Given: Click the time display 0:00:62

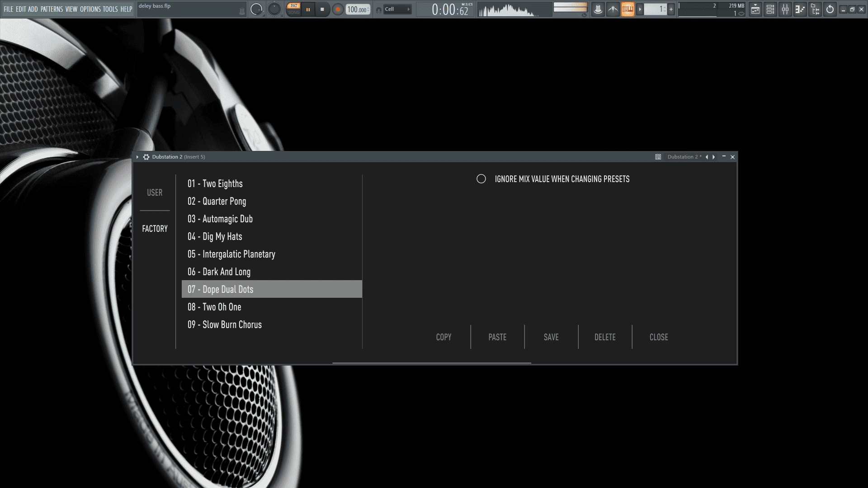Looking at the screenshot, I should pyautogui.click(x=445, y=9).
